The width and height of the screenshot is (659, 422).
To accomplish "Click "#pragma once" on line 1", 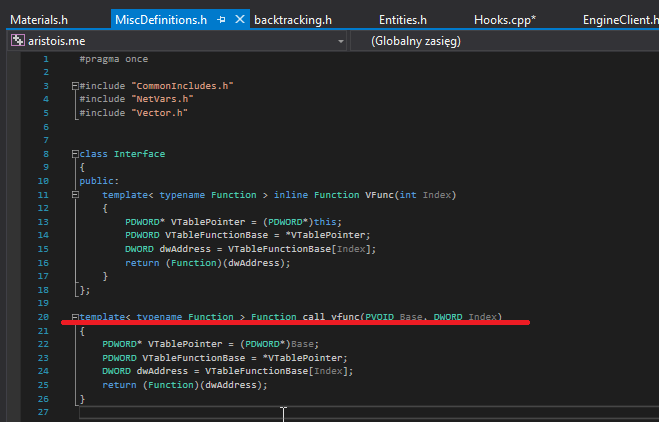I will coord(113,59).
